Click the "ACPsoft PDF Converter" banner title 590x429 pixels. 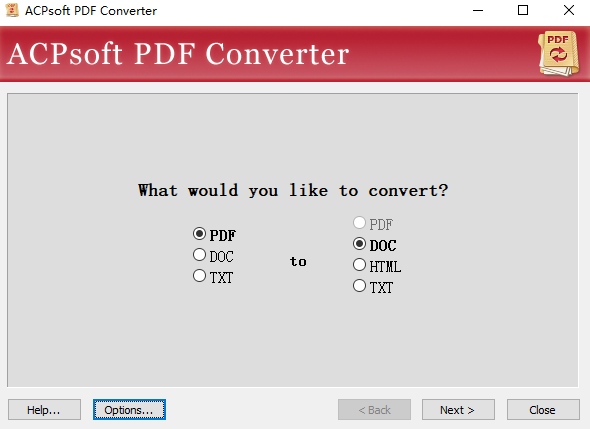click(178, 54)
